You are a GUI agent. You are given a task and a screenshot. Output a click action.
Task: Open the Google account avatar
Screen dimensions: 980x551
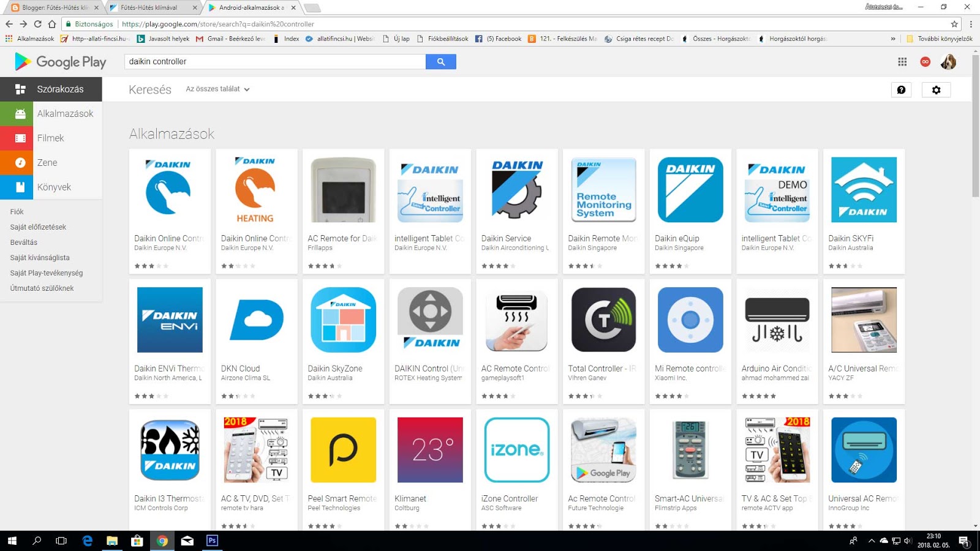pyautogui.click(x=948, y=62)
